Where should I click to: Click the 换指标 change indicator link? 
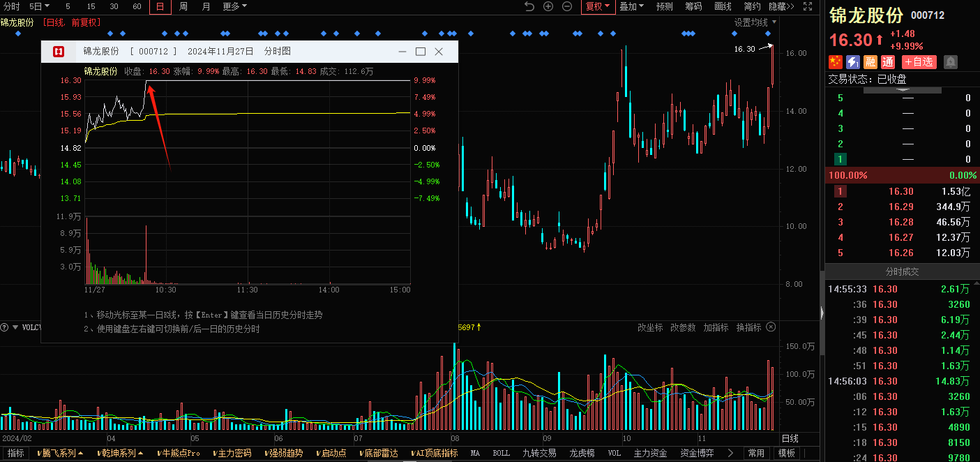pyautogui.click(x=748, y=327)
